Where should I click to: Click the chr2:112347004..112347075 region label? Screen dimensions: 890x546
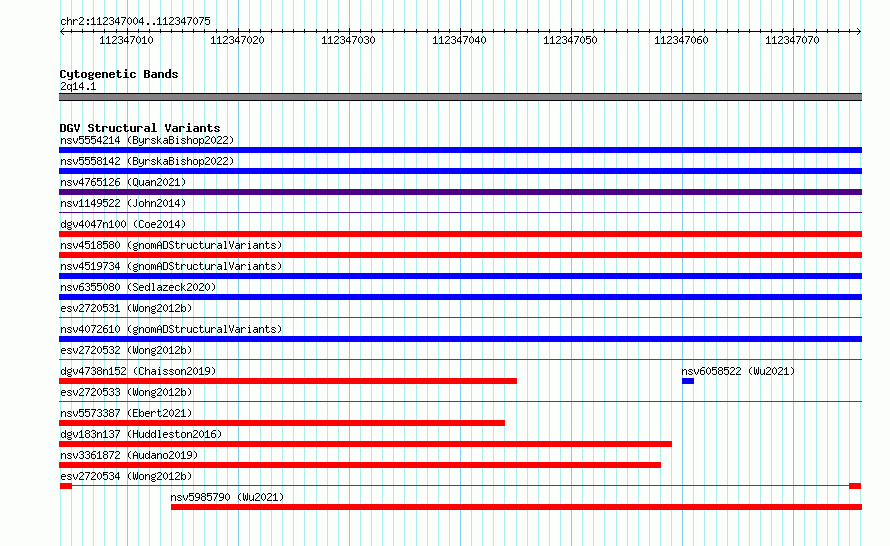pos(135,21)
